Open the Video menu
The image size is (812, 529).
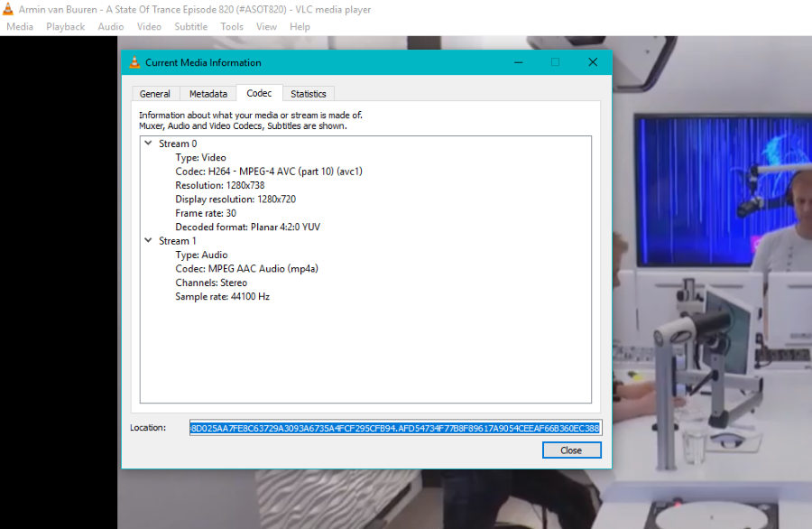(149, 26)
